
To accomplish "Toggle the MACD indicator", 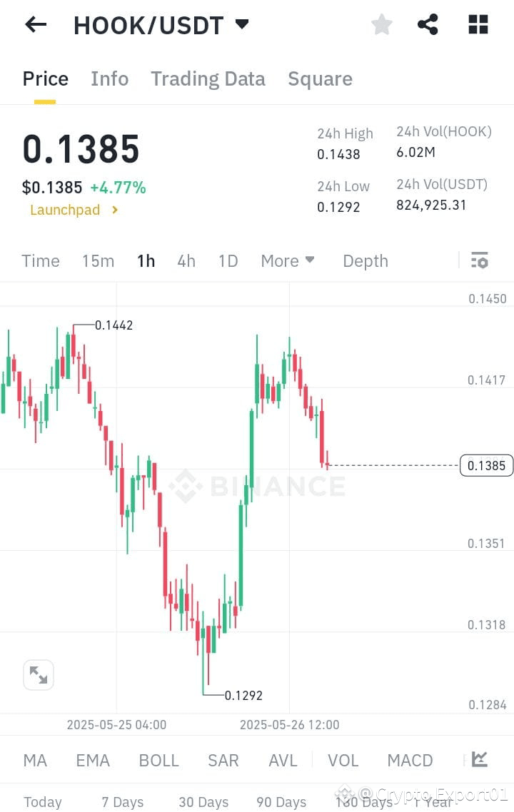I will click(410, 761).
